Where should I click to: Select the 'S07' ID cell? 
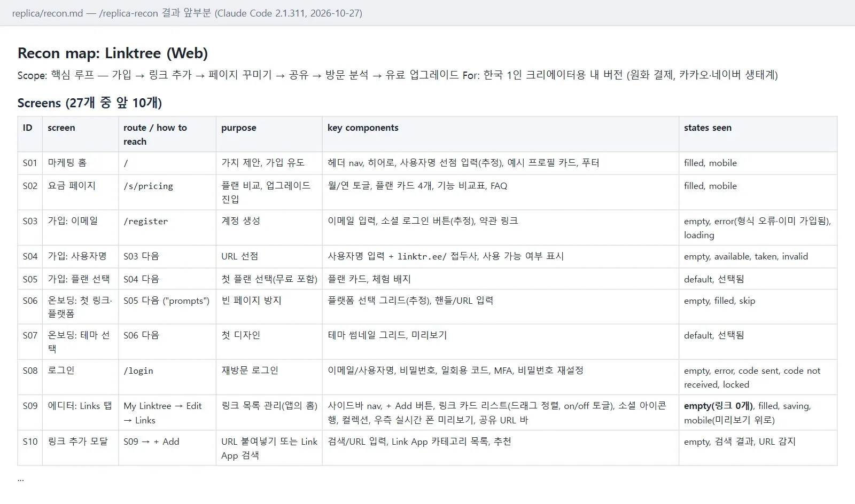30,342
